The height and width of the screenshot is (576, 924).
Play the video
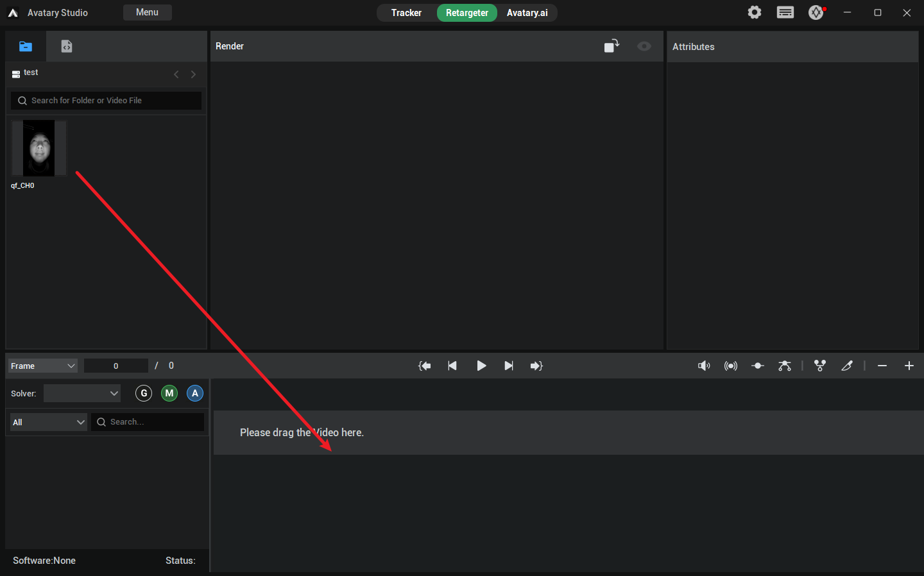tap(481, 366)
